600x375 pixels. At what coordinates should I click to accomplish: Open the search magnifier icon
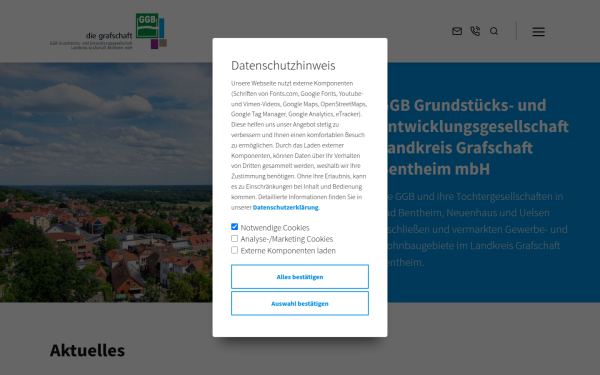pyautogui.click(x=494, y=31)
